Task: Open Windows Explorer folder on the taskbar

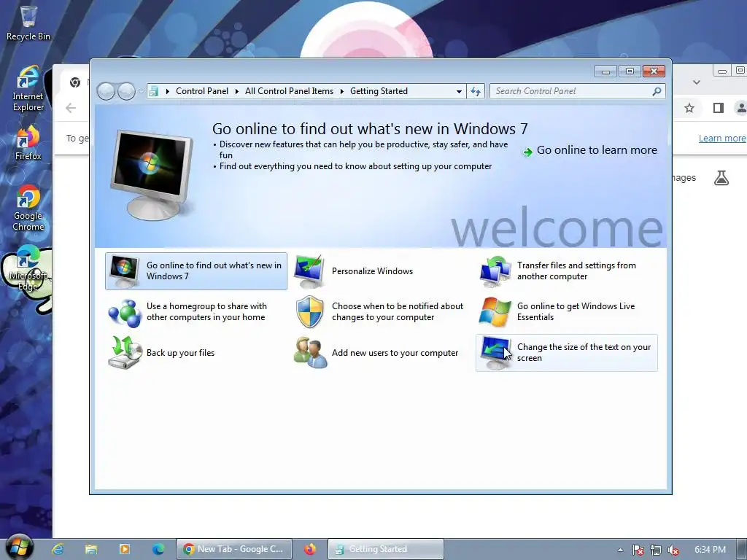Action: point(91,549)
